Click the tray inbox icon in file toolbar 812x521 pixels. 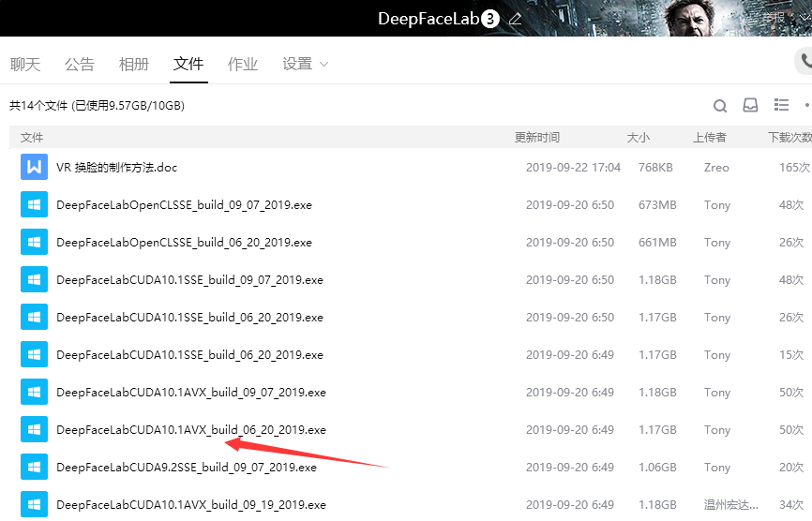750,105
